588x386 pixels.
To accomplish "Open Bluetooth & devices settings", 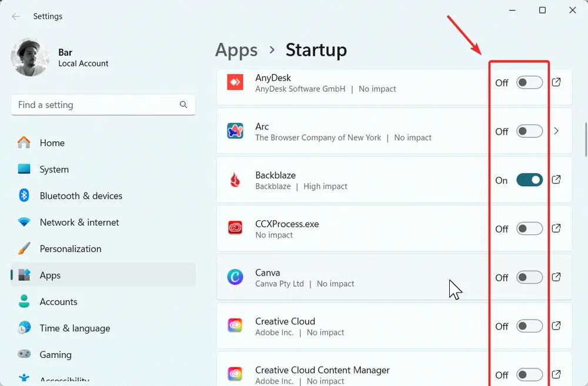I will coord(103,196).
